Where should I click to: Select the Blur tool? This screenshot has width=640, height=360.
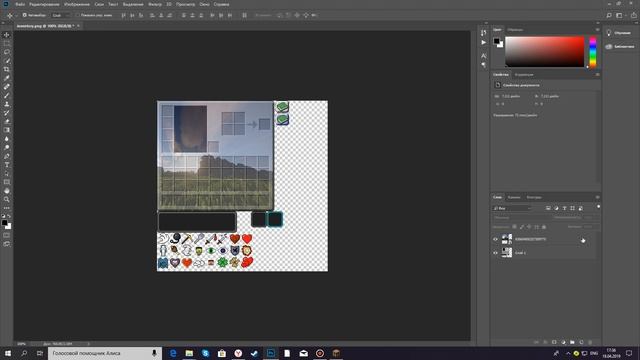click(x=7, y=139)
